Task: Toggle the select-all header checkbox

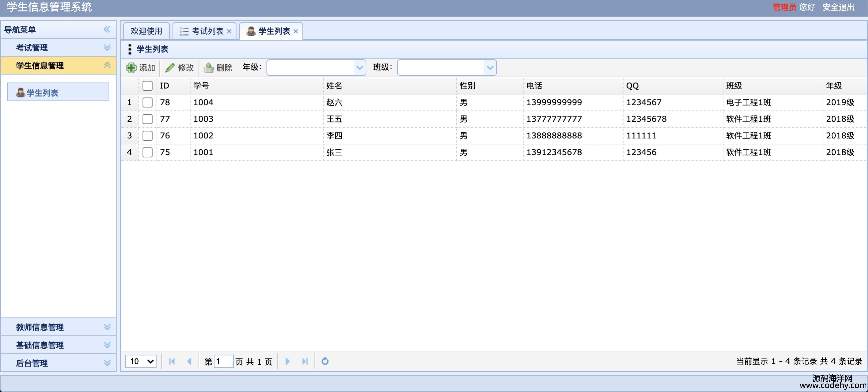Action: [x=147, y=86]
